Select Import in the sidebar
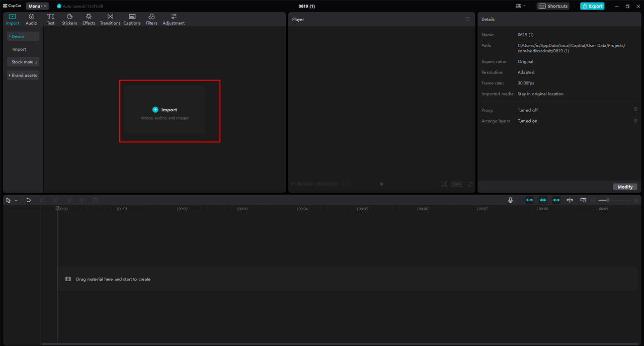 click(x=19, y=49)
